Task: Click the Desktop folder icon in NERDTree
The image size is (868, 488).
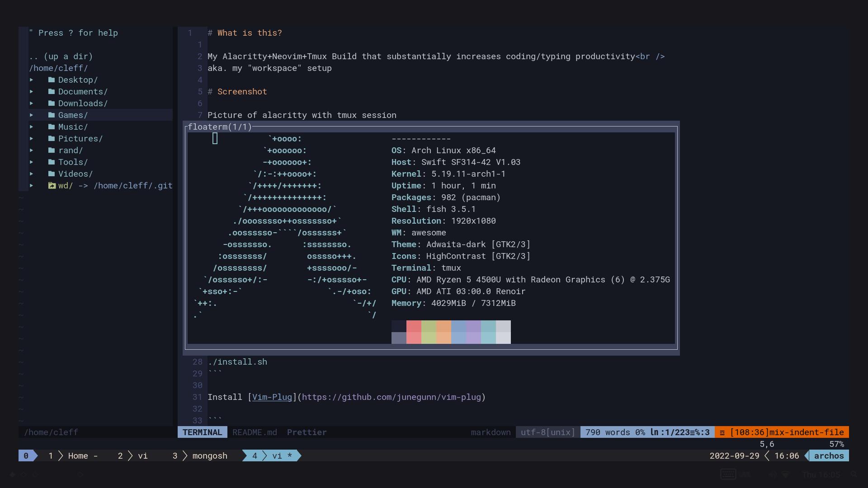Action: pyautogui.click(x=52, y=80)
